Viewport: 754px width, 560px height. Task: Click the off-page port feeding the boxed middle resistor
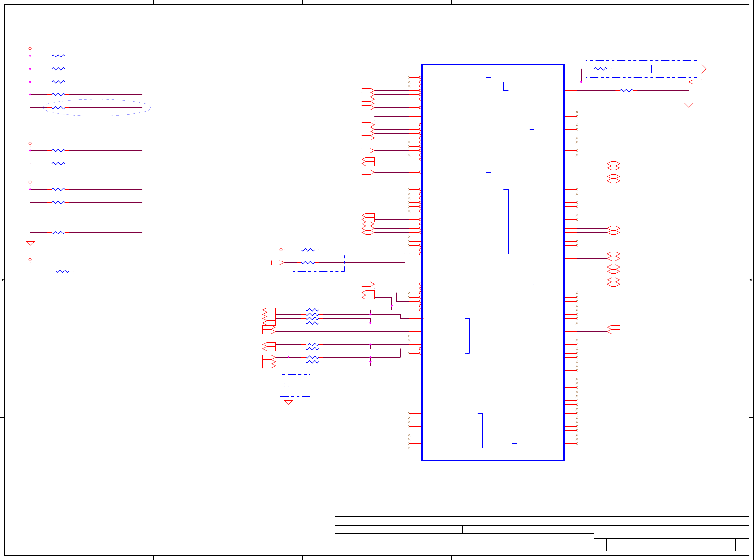(x=278, y=262)
